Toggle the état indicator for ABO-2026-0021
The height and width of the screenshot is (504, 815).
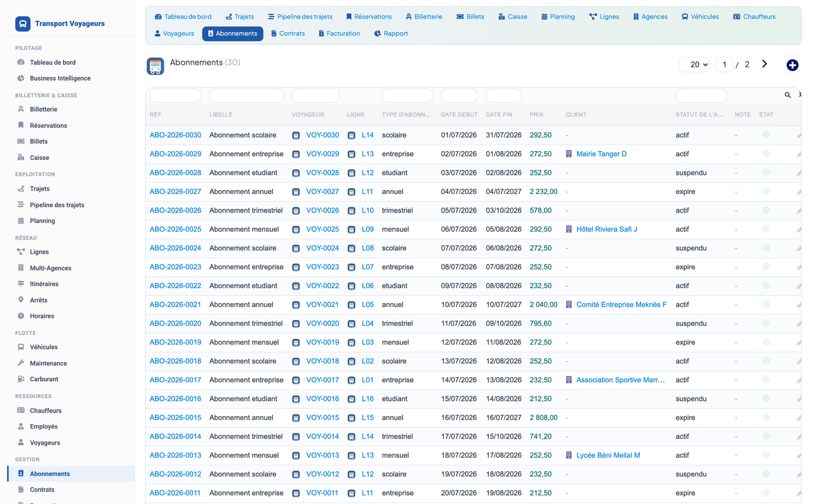tap(766, 304)
